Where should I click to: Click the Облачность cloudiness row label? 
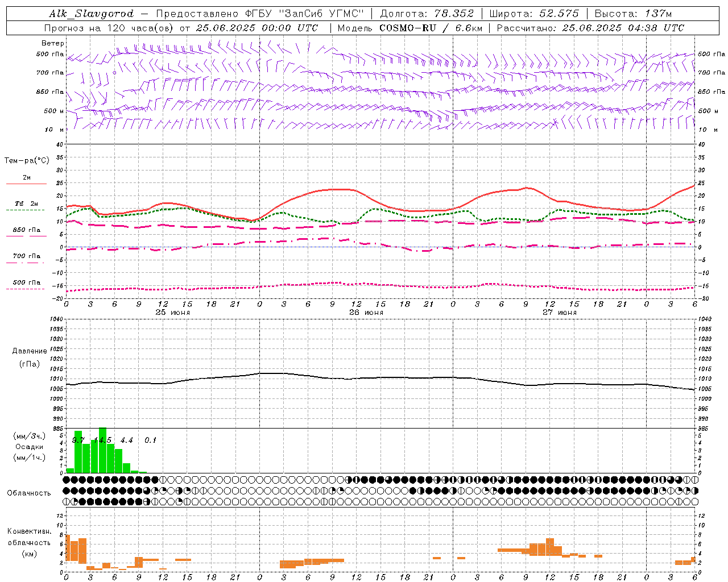pyautogui.click(x=29, y=493)
